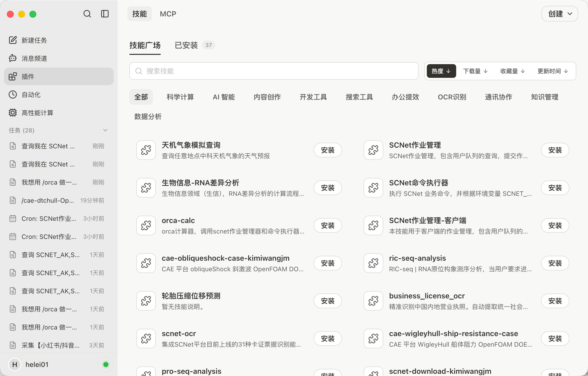Viewport: 588px width, 376px height.
Task: Open the search magnifier in the sidebar header
Action: [87, 14]
